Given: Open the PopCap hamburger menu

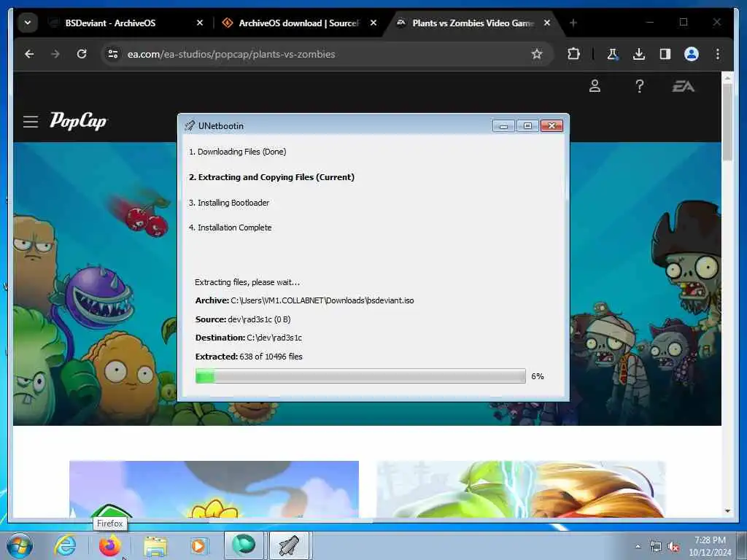Looking at the screenshot, I should (x=31, y=122).
